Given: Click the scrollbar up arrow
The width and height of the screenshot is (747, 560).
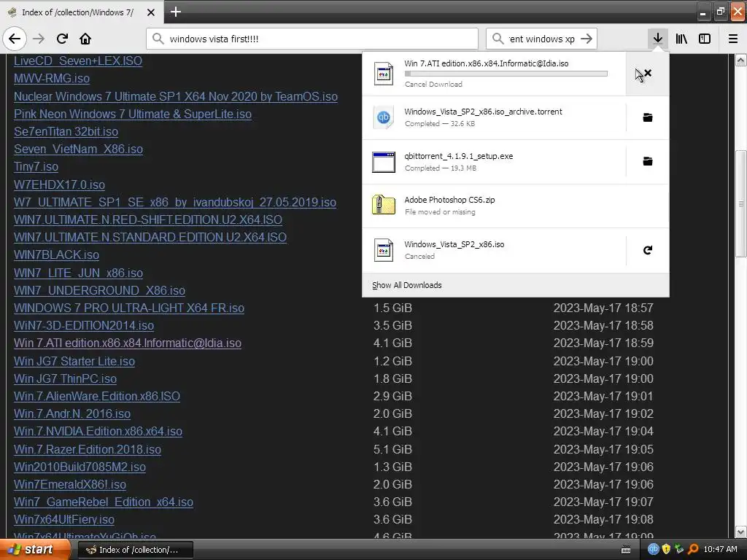Looking at the screenshot, I should coord(741,60).
